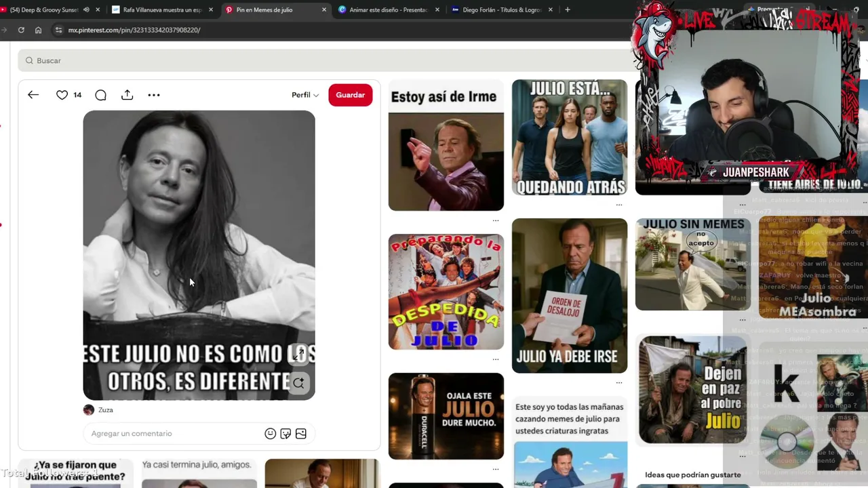
Task: Open the Ojalá este Julio dure mucho pin
Action: point(446,416)
